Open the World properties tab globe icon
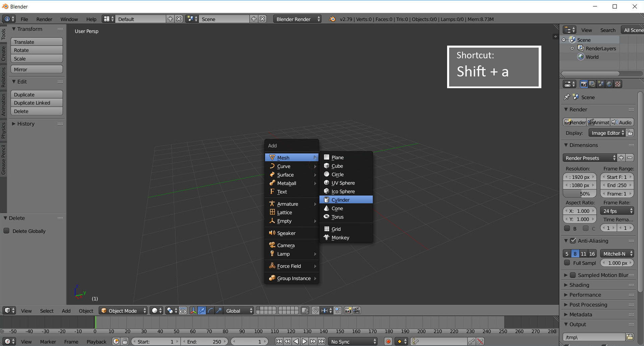Viewport: 644px width, 346px height. coord(609,84)
